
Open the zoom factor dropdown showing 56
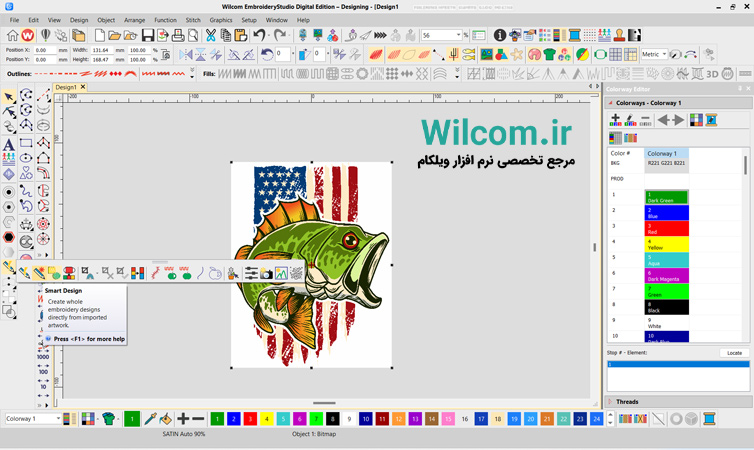(x=458, y=35)
